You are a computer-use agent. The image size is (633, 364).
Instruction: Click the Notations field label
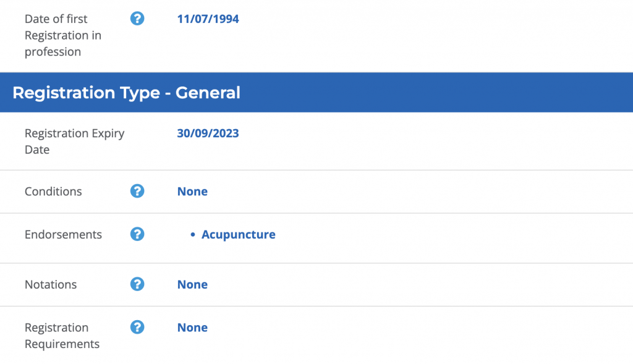coord(51,284)
